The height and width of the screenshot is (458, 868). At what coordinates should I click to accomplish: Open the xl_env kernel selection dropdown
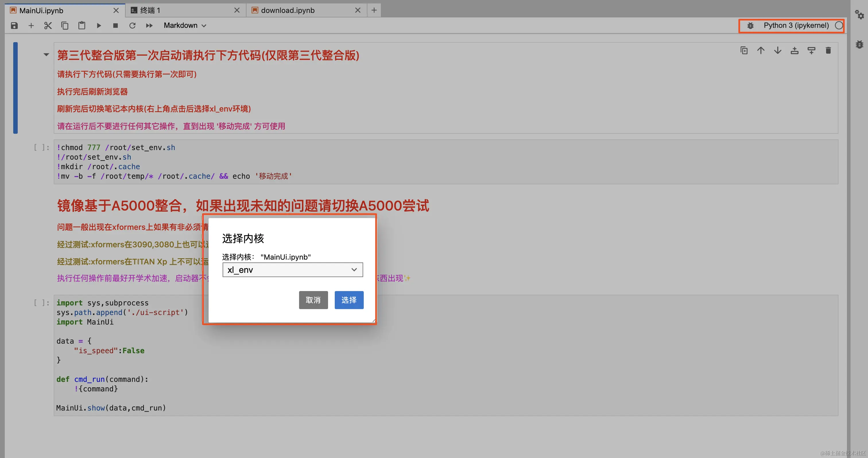pyautogui.click(x=292, y=270)
